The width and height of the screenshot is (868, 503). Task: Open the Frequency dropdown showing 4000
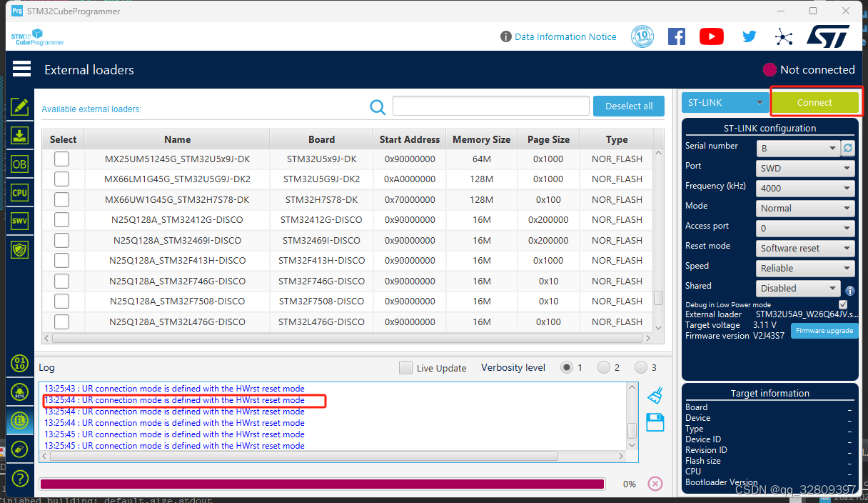click(806, 188)
